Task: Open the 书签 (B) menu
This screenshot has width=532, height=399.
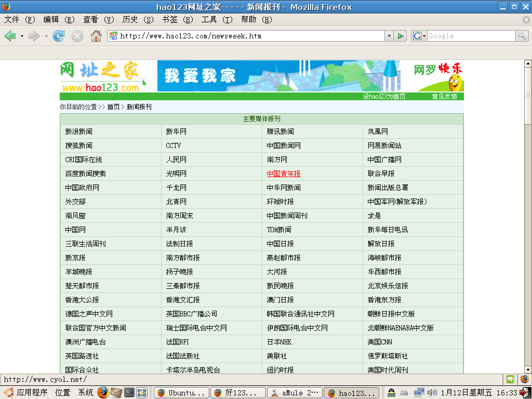Action: coord(178,20)
